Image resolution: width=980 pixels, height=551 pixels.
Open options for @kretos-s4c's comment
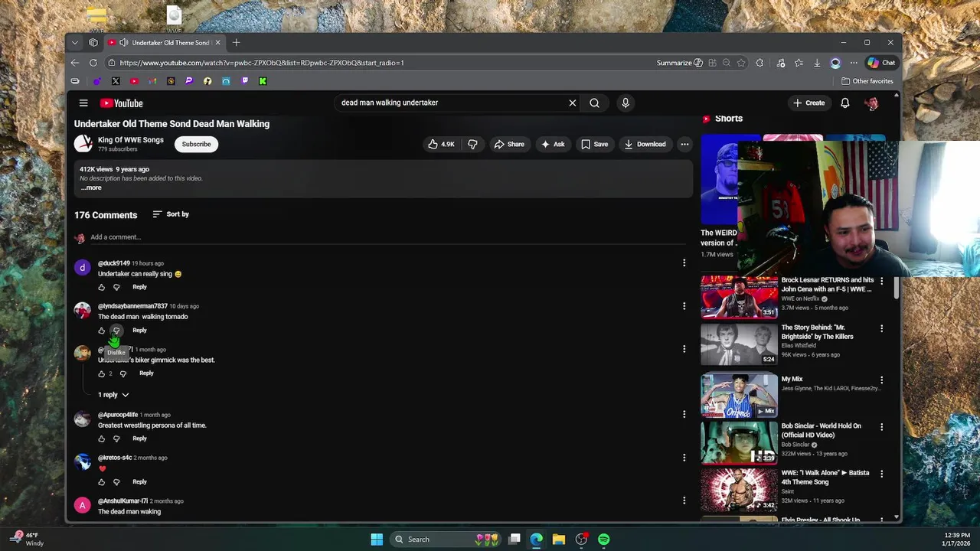tap(684, 457)
